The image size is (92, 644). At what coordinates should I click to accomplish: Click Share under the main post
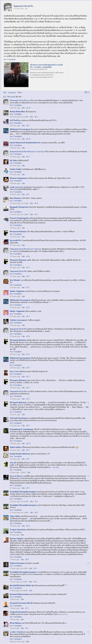click(20, 92)
